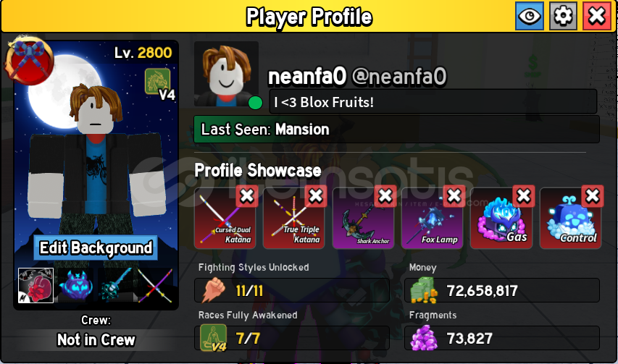Click the dragon race V4 badge
The height and width of the screenshot is (364, 618).
pos(159,83)
